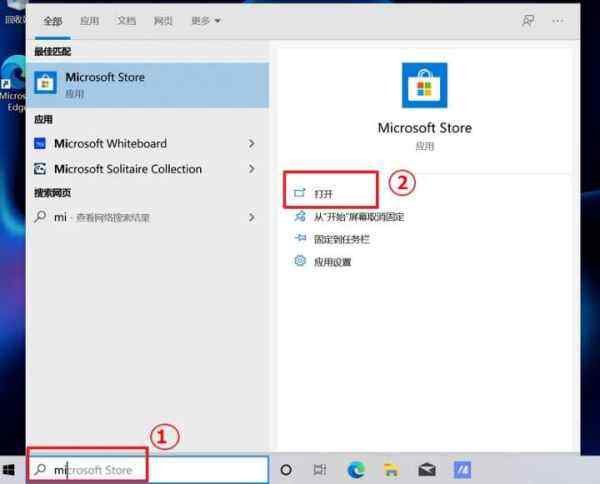The width and height of the screenshot is (600, 484).
Task: Click the large Microsoft Store tile icon
Action: [x=424, y=85]
